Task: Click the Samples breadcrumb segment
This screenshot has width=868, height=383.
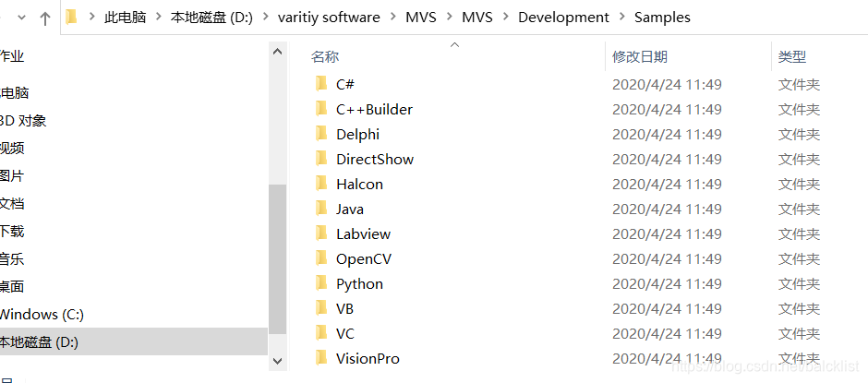Action: (662, 18)
